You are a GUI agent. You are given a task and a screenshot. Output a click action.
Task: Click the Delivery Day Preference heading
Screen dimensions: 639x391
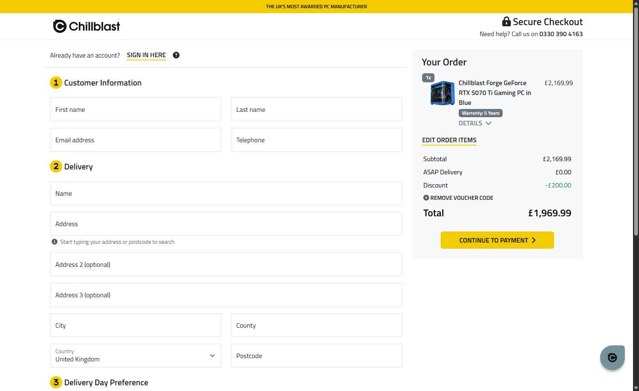(x=106, y=382)
